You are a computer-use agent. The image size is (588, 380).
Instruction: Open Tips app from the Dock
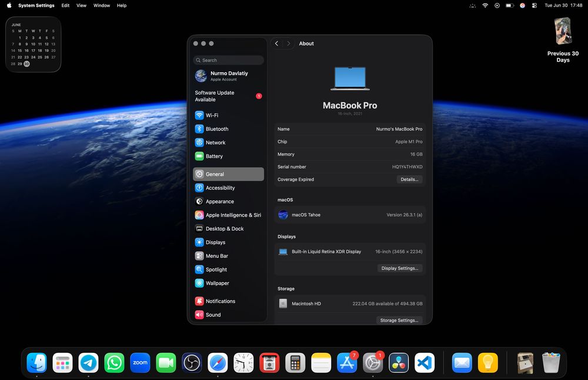point(488,363)
